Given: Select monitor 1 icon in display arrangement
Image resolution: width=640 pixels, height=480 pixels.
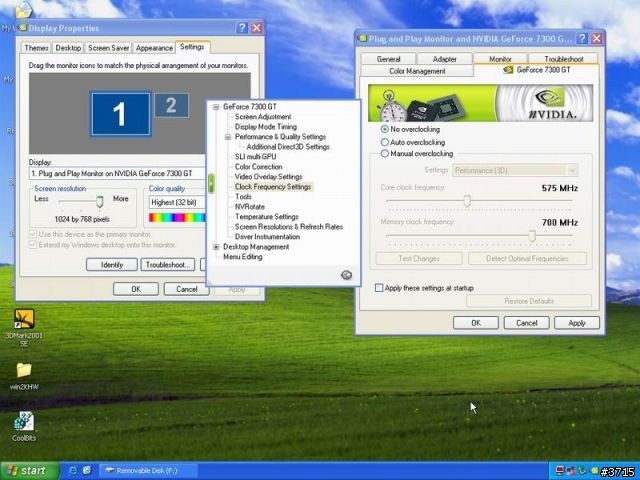Looking at the screenshot, I should coord(120,114).
